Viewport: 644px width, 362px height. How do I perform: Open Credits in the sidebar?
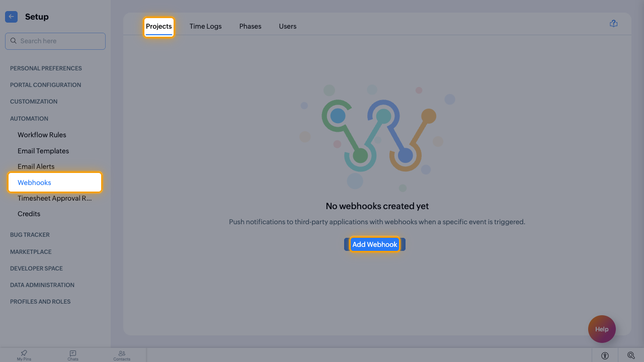pos(29,214)
